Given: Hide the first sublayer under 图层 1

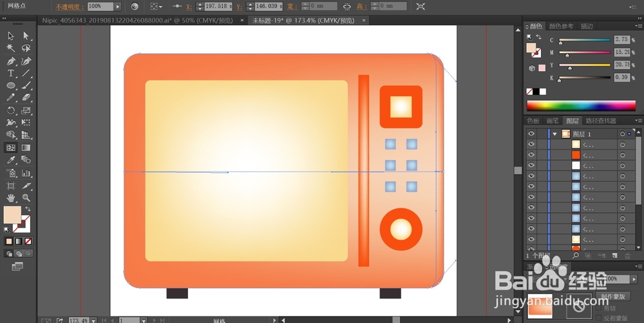Looking at the screenshot, I should pos(531,144).
